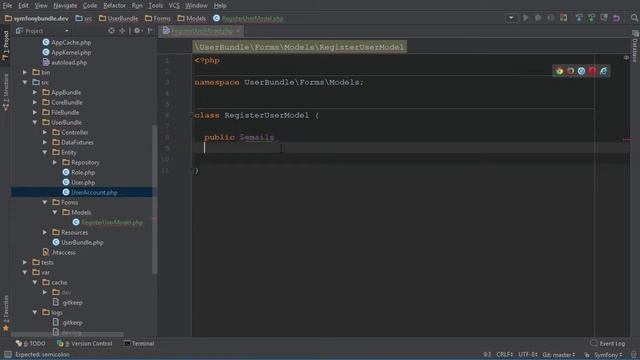Collapse the UserBundle folder
The height and width of the screenshot is (360, 640).
[35, 122]
